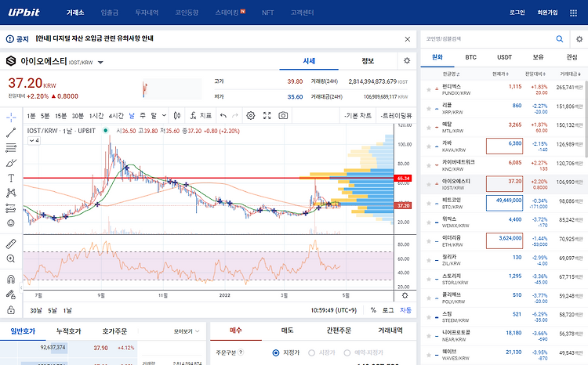Favorite the 비트코인 row star
Viewport: 588px width, 365px height.
pyautogui.click(x=429, y=203)
